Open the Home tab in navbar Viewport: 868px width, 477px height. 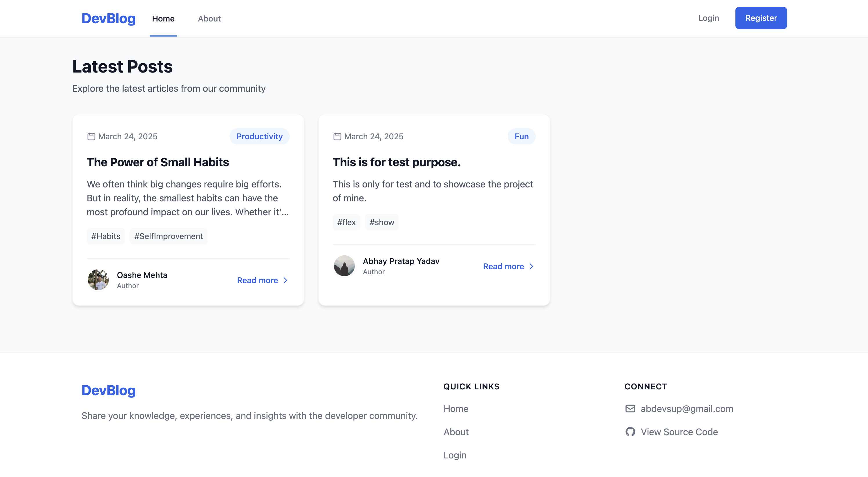click(163, 19)
